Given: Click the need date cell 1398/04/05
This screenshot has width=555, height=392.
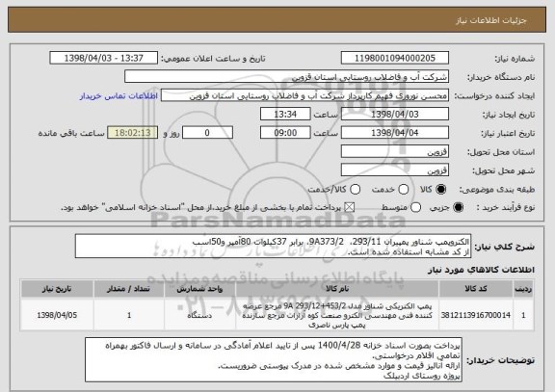Looking at the screenshot, I should tap(57, 315).
